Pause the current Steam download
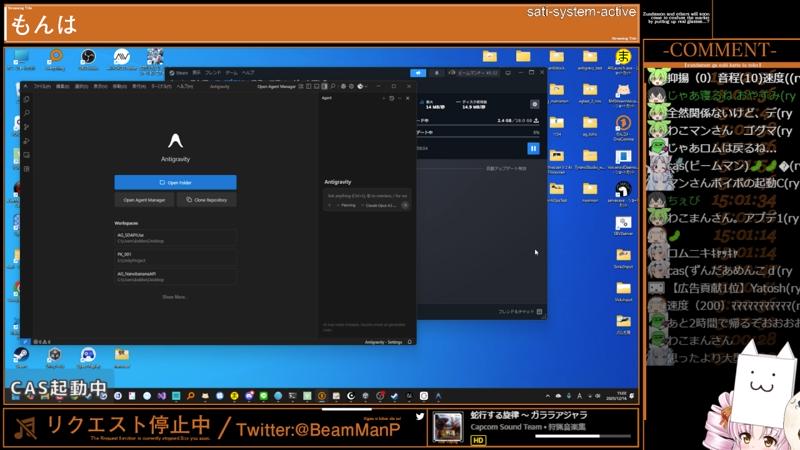This screenshot has width=800, height=450. [533, 148]
